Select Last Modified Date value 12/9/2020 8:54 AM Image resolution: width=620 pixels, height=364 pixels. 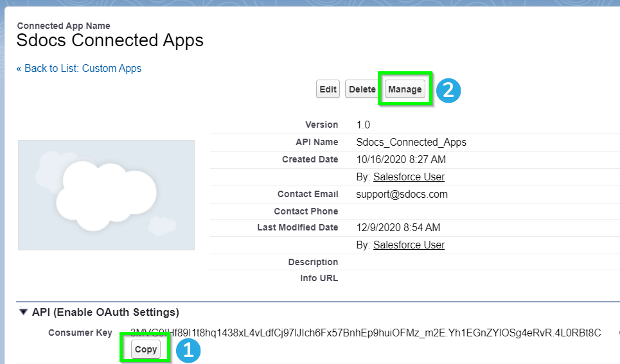(x=398, y=227)
